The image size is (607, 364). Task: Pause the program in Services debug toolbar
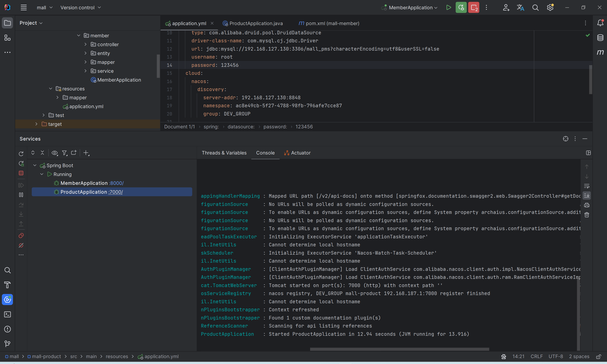(x=21, y=195)
